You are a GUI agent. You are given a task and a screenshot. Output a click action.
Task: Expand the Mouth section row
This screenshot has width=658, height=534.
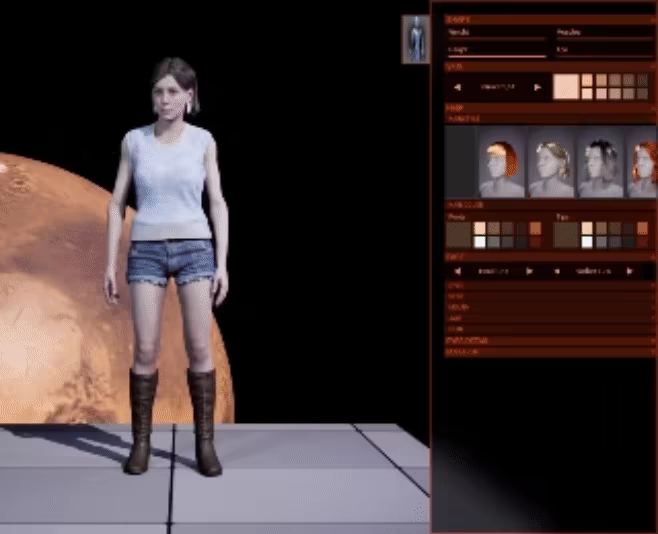click(551, 307)
